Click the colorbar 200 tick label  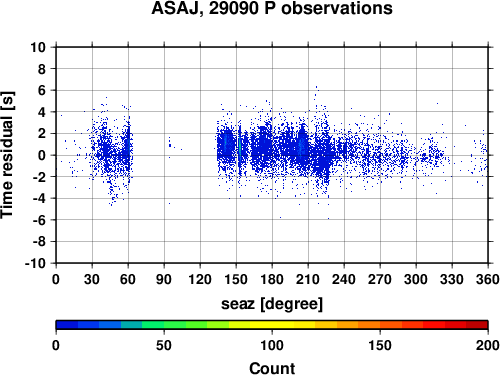tap(488, 345)
